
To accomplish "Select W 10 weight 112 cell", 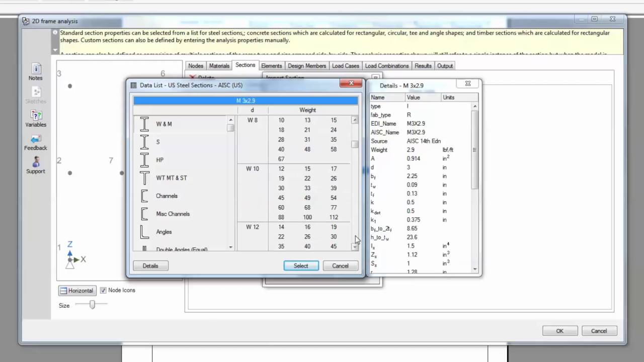I will coord(334,217).
